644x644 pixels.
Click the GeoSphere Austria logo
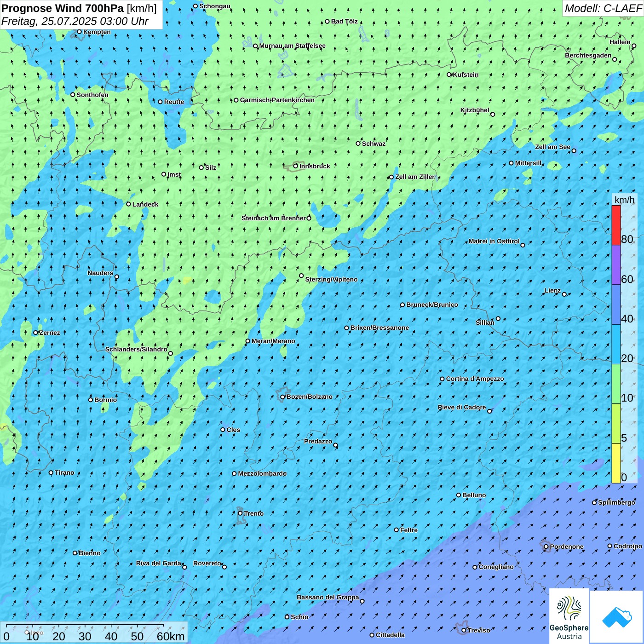569,616
